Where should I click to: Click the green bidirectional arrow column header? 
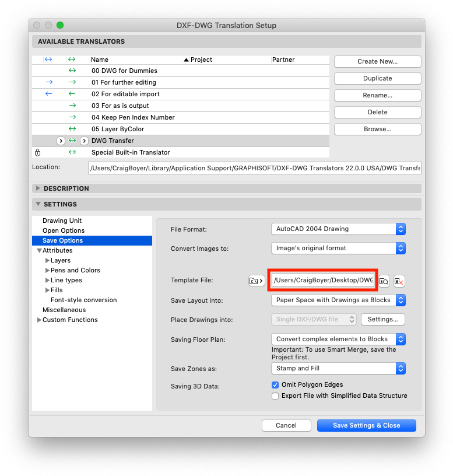pos(72,60)
